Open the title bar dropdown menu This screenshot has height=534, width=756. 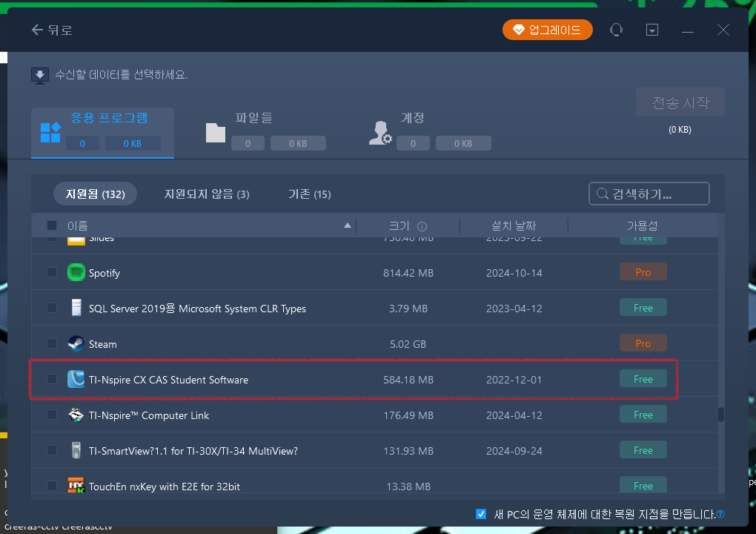[651, 30]
